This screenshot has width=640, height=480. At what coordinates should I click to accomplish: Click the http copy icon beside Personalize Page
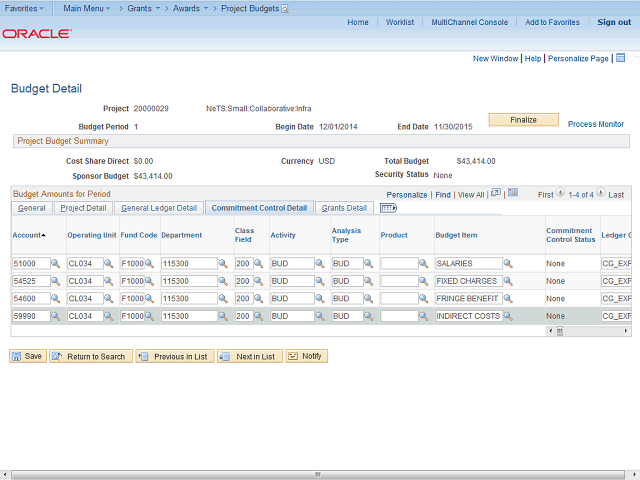pos(620,59)
